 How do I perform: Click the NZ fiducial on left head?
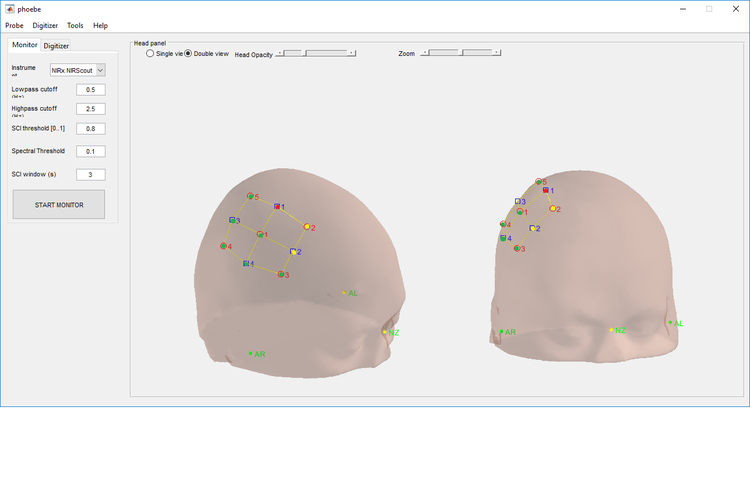(x=384, y=332)
